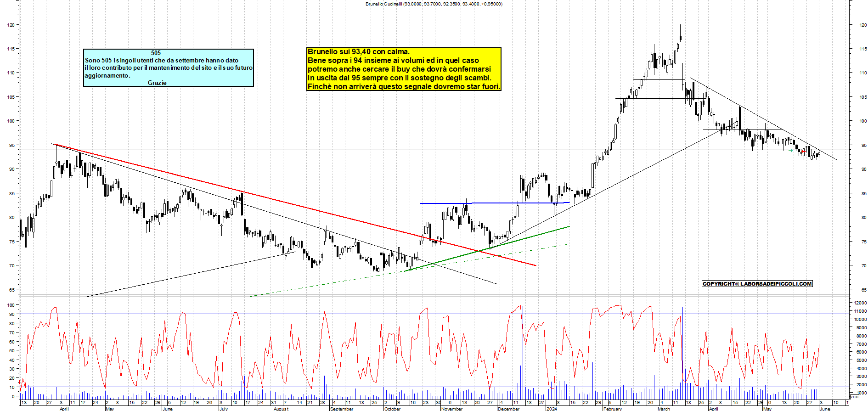Click the 'March' month label on time axis
This screenshot has height=411, width=868.
(x=664, y=409)
